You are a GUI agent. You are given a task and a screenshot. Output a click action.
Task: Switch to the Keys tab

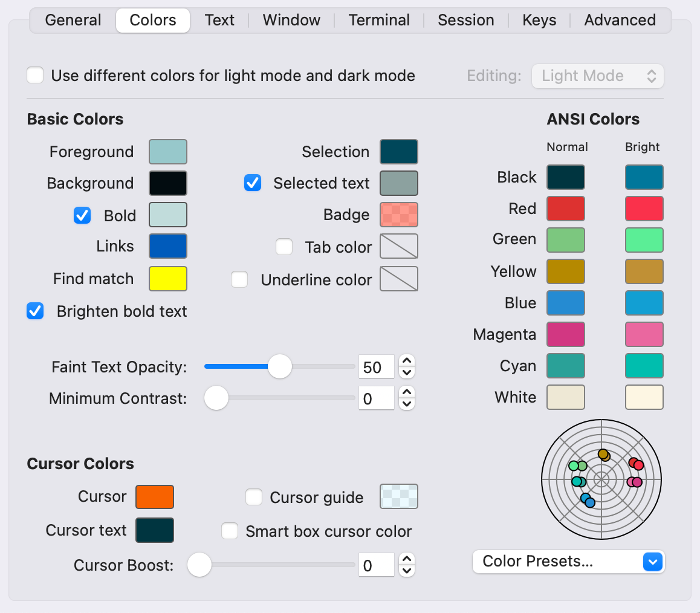pyautogui.click(x=539, y=20)
